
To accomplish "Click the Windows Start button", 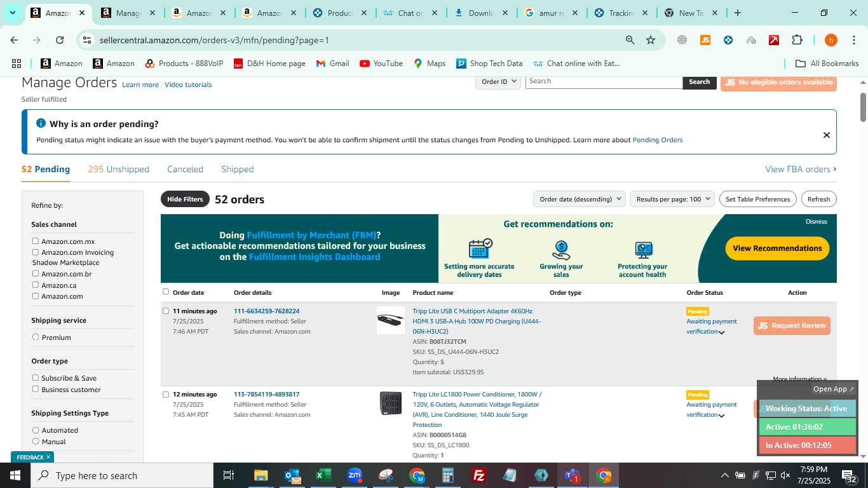I will pyautogui.click(x=15, y=475).
